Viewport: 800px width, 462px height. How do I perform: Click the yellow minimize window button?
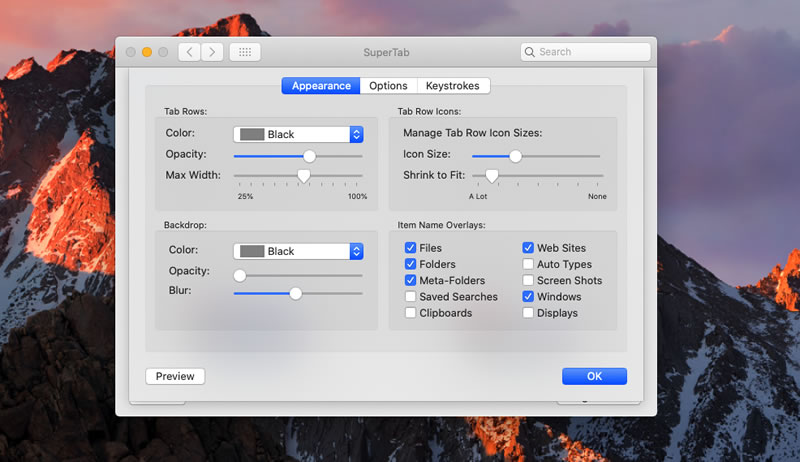point(147,52)
